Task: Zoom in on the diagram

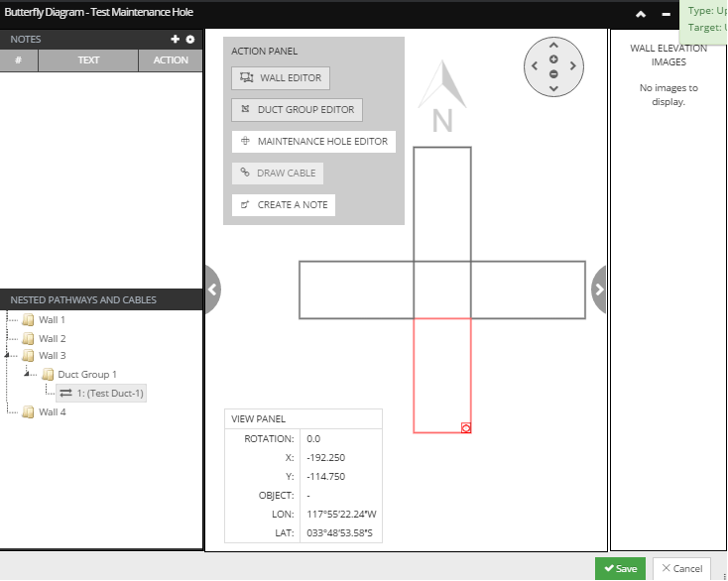Action: pyautogui.click(x=553, y=59)
